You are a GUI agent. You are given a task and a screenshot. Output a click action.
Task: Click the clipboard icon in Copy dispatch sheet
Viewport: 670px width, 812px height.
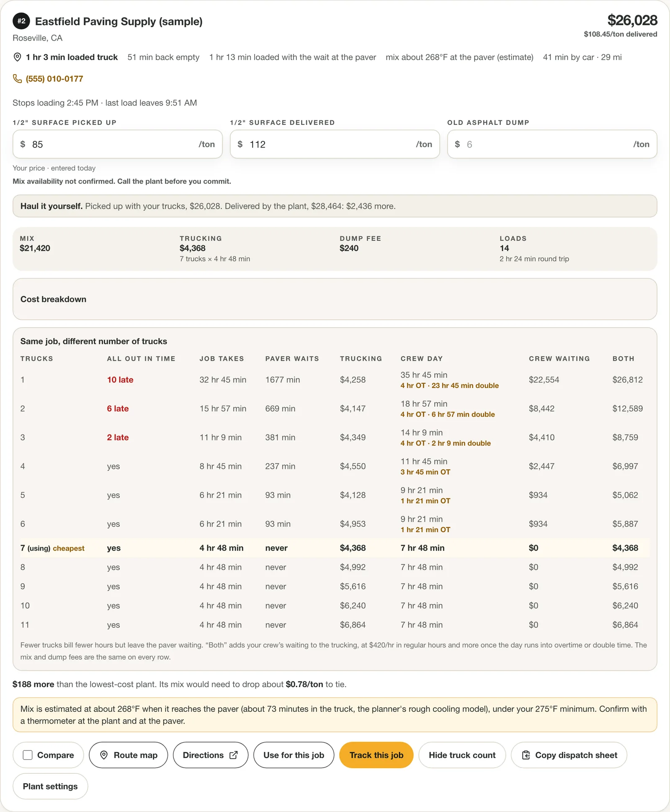(x=526, y=755)
